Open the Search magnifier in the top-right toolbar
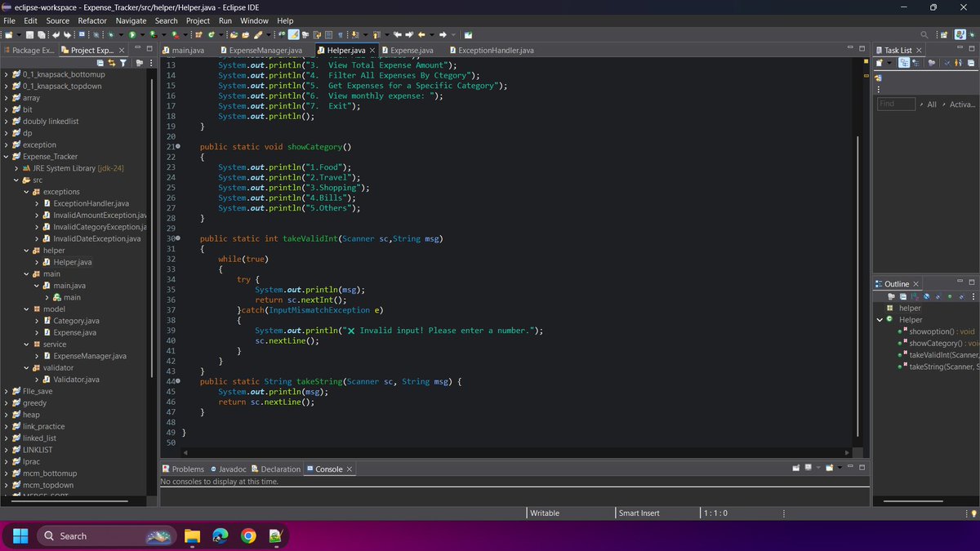 [924, 34]
